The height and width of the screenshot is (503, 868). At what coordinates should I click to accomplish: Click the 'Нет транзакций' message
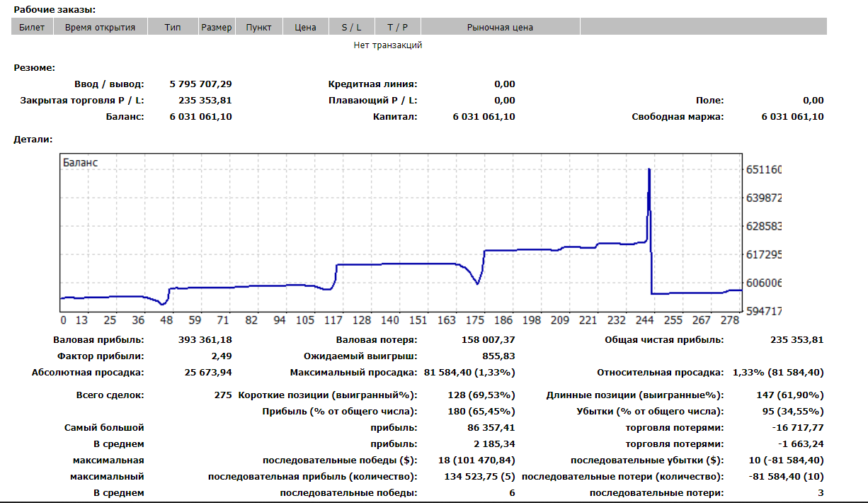pos(388,45)
